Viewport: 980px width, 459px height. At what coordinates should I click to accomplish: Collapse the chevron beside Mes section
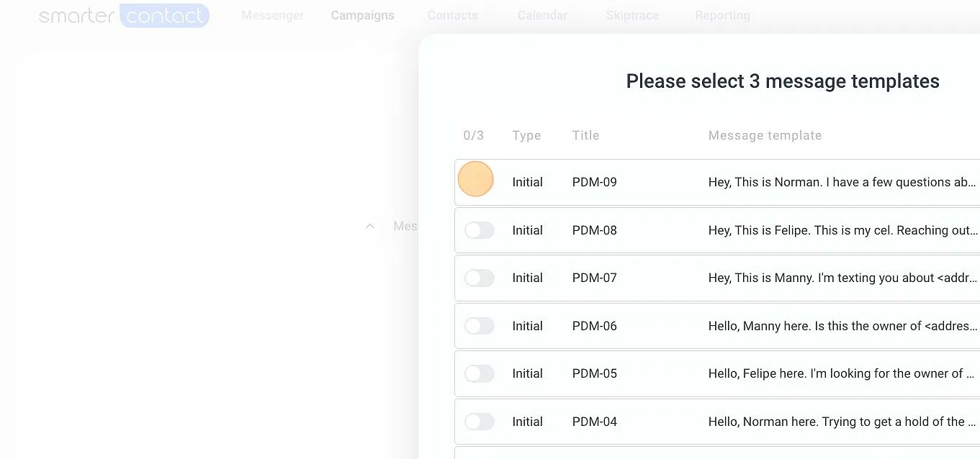[x=370, y=226]
